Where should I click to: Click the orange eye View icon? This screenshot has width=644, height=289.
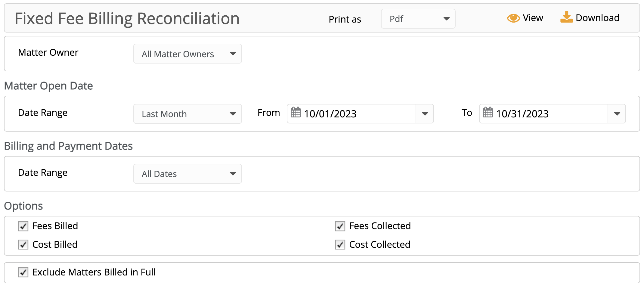(x=513, y=18)
